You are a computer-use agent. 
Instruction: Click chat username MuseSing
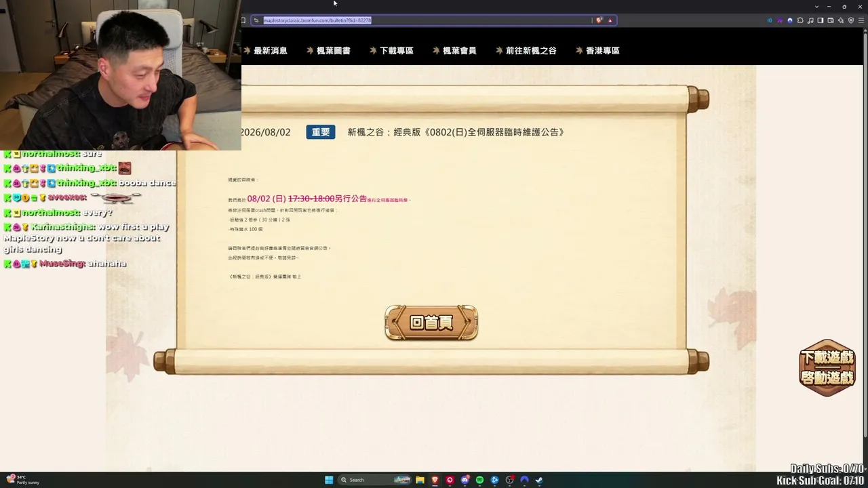coord(62,264)
